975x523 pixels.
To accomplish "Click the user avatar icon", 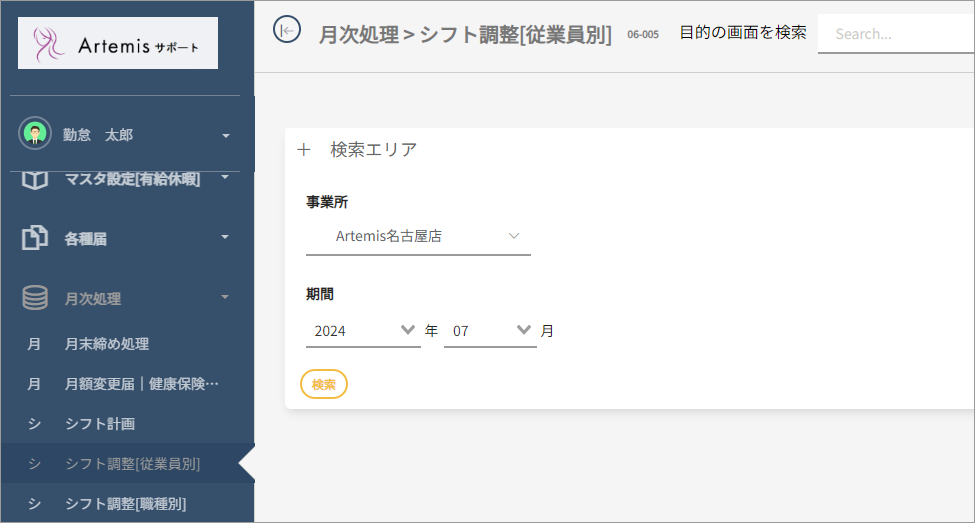I will point(35,134).
